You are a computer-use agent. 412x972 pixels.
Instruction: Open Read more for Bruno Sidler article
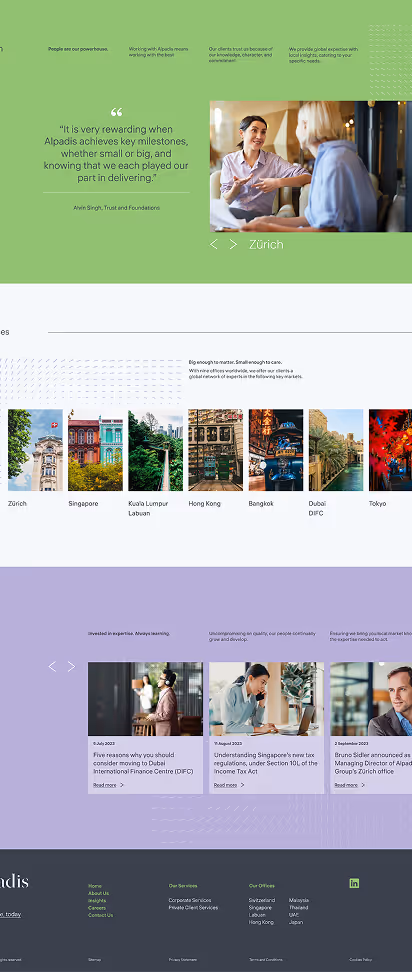[x=346, y=785]
